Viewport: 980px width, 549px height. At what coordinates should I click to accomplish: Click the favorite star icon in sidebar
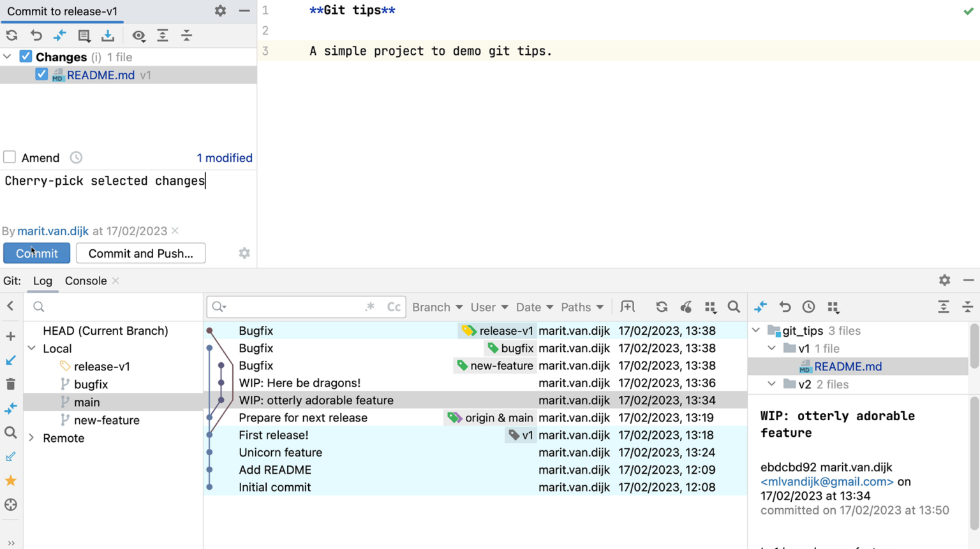[x=11, y=481]
